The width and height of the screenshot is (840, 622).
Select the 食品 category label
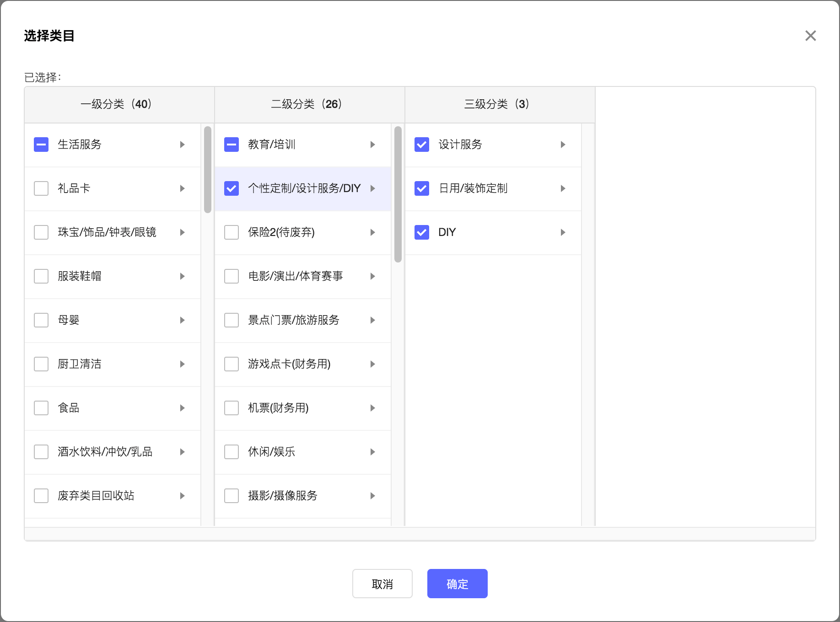tap(69, 408)
